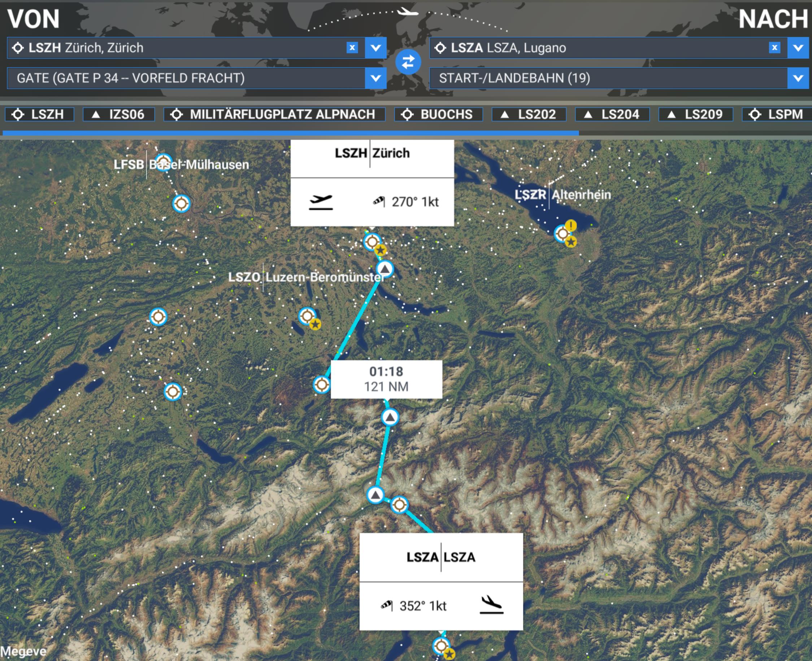812x661 pixels.
Task: Open the Gate P 34 parking dropdown
Action: 197,78
